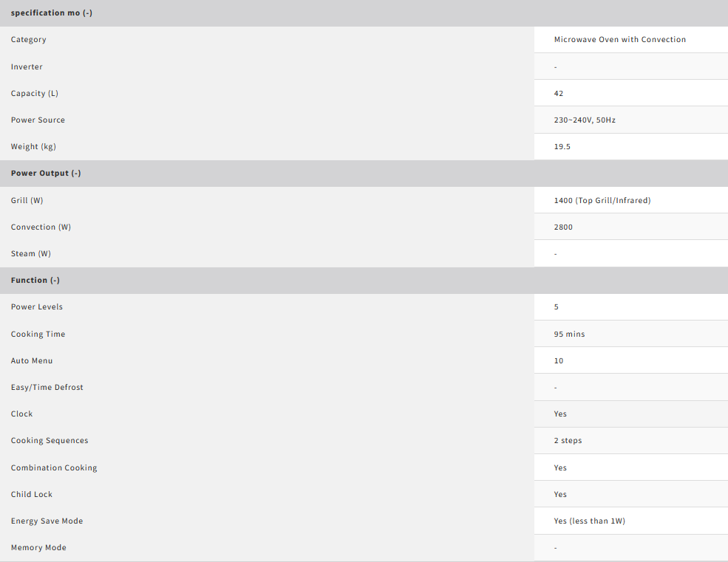The image size is (728, 562).
Task: Select the Microwave Oven with Convection value
Action: tap(619, 40)
